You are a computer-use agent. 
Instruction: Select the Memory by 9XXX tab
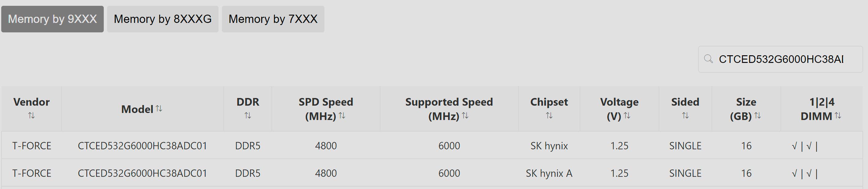pos(53,19)
